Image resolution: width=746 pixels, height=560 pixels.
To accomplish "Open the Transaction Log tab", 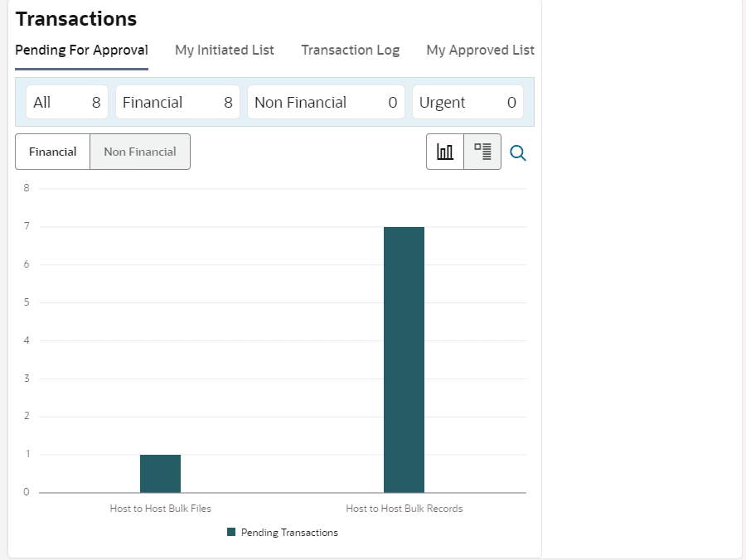I will 350,51.
